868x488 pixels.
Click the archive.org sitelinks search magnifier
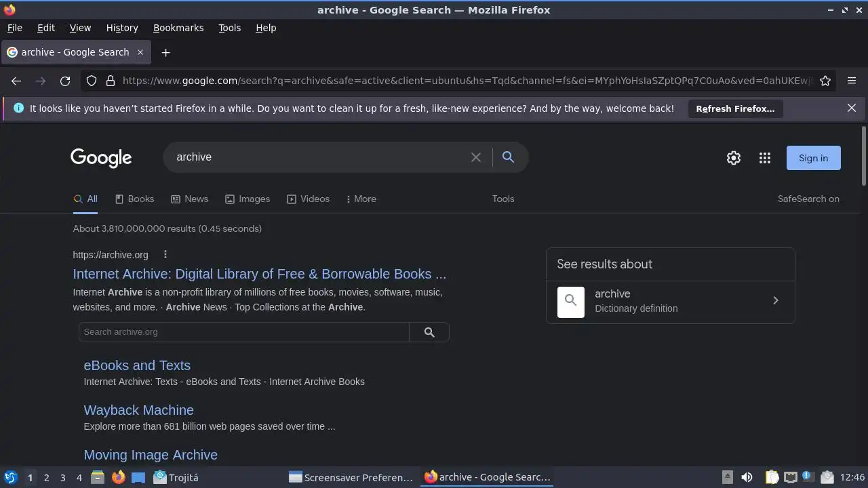click(429, 332)
